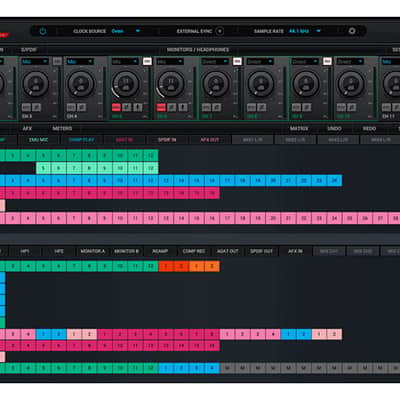The width and height of the screenshot is (400, 400).
Task: Click third small icon on CH 5
Action: click(138, 107)
